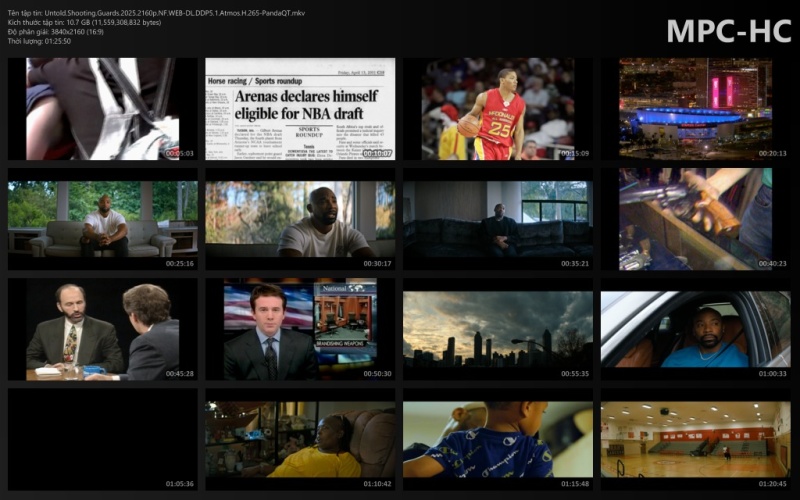Click the thumbnail at 00:05:03
800x500 pixels.
[x=103, y=109]
